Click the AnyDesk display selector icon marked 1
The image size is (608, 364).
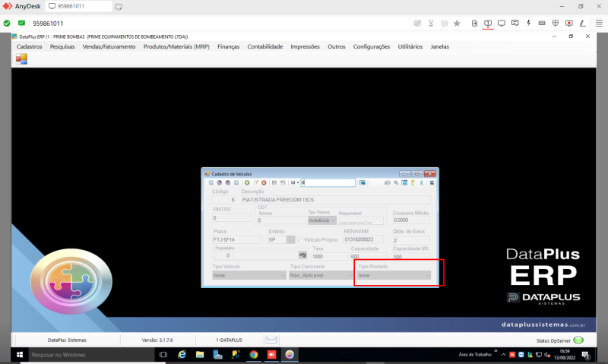488,24
